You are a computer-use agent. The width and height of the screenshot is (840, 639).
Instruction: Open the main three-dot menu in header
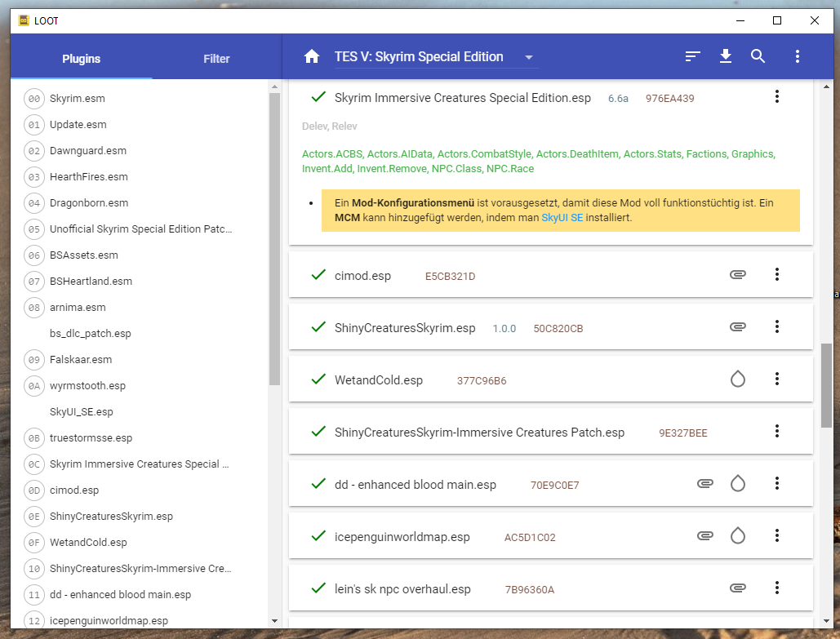click(x=797, y=56)
